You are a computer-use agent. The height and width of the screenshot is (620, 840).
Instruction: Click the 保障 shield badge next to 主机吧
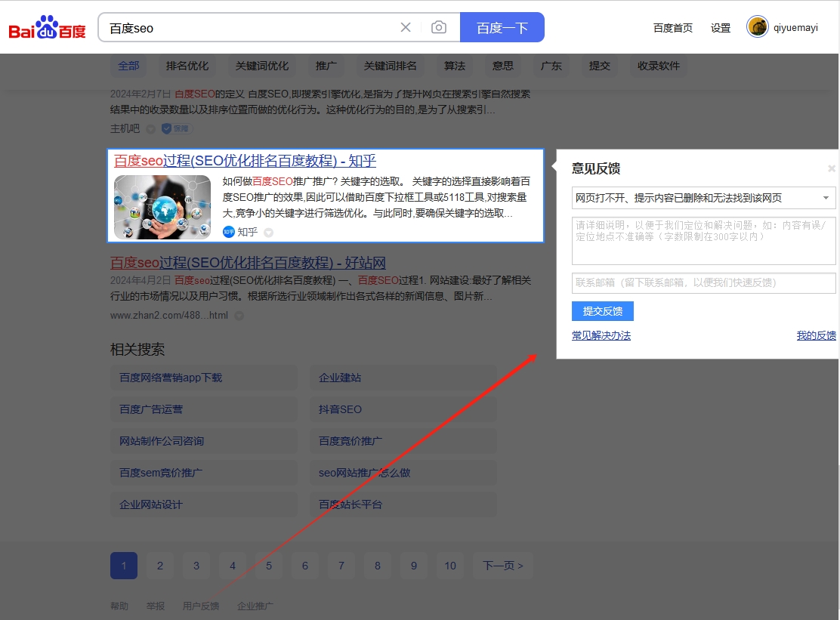point(177,128)
